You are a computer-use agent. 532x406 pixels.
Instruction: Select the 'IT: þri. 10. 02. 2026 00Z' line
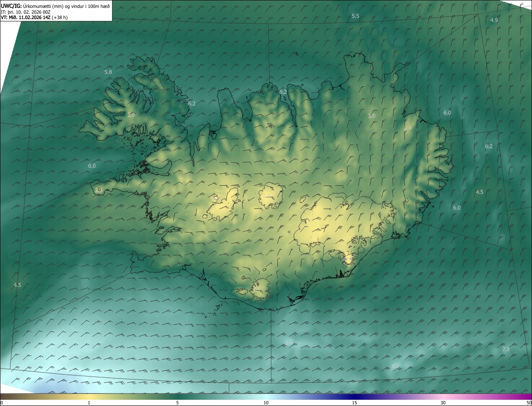point(26,12)
